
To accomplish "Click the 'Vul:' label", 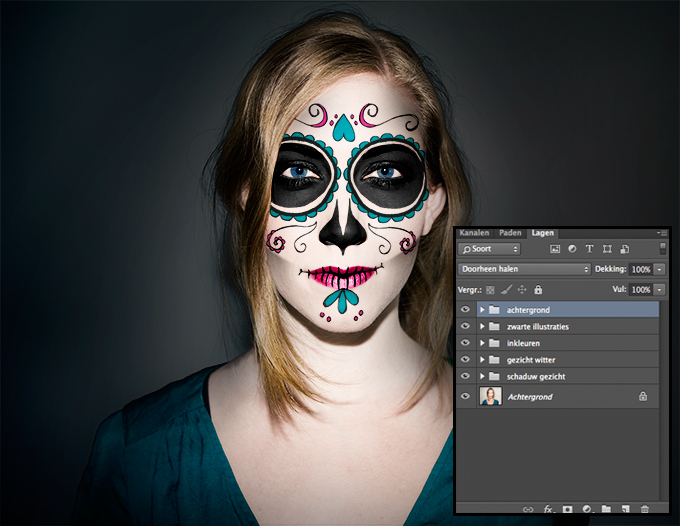I will (619, 289).
